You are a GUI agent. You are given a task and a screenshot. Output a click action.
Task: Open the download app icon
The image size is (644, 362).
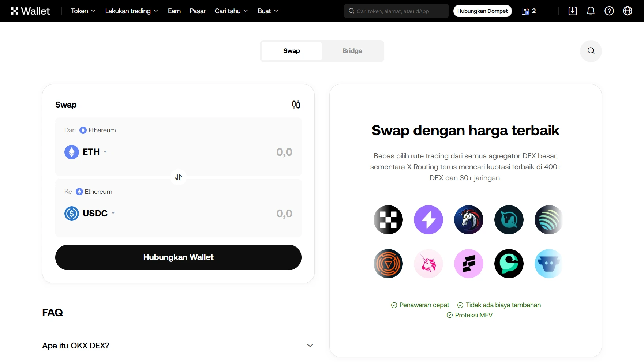(573, 11)
